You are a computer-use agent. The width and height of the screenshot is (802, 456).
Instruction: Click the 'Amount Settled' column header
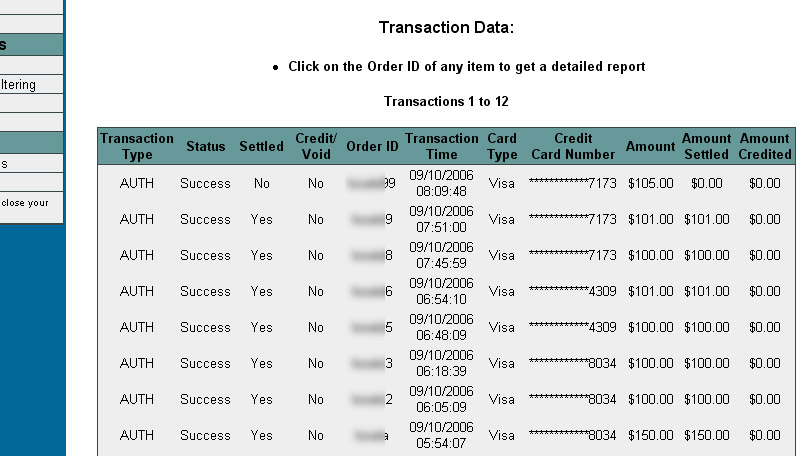click(x=706, y=146)
